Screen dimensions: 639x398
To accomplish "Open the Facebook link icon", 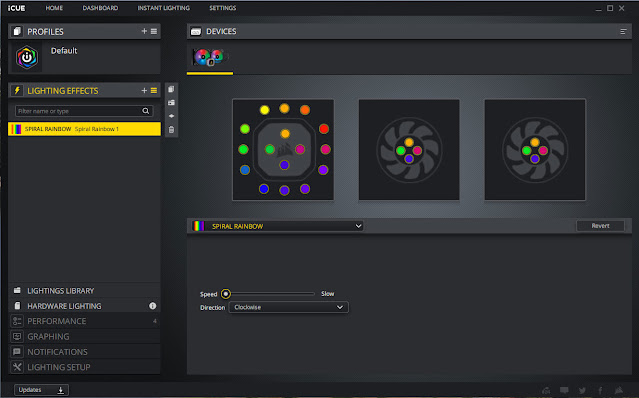I will 600,390.
